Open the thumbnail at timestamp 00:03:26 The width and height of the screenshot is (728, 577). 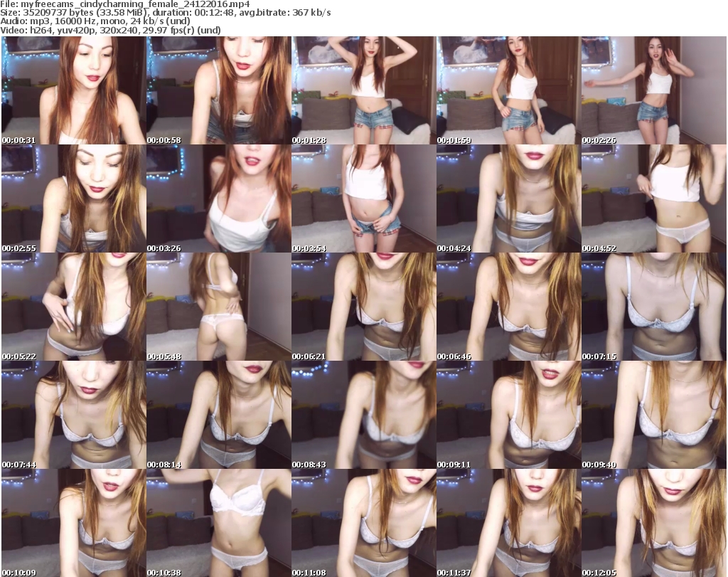pyautogui.click(x=219, y=198)
